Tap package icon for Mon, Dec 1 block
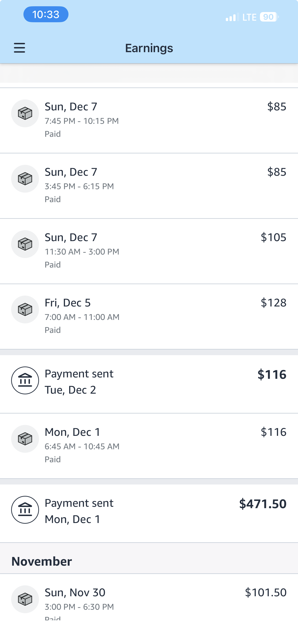Image resolution: width=298 pixels, height=644 pixels. pos(25,439)
